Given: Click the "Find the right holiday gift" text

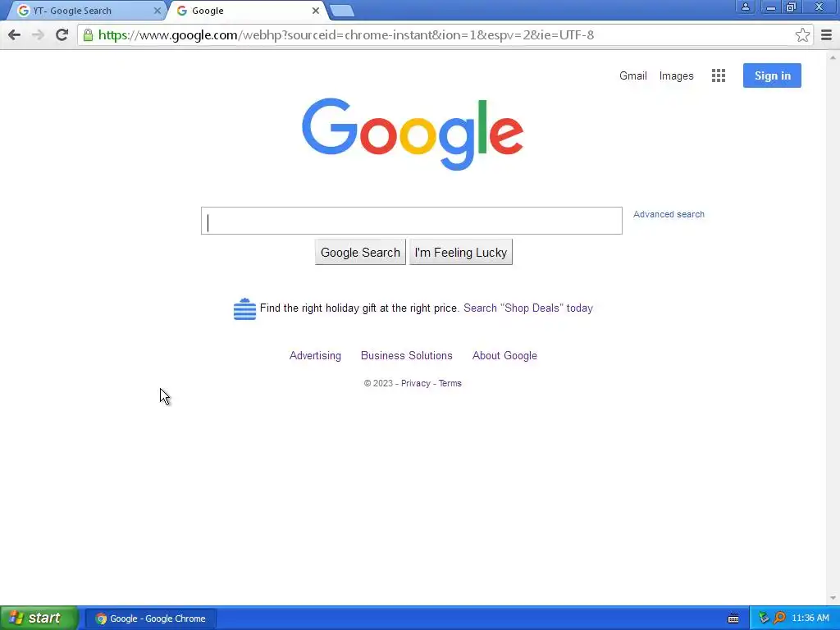Looking at the screenshot, I should point(359,308).
